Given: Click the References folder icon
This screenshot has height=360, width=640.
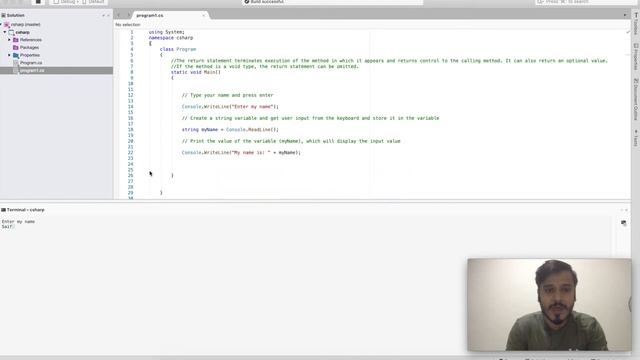Looking at the screenshot, I should (x=16, y=40).
